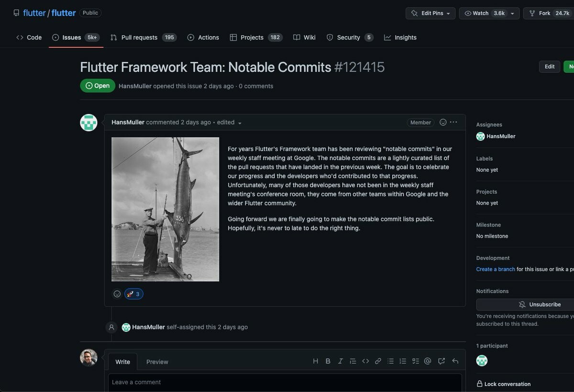The image size is (574, 392).
Task: Click the Fork button
Action: pos(549,13)
